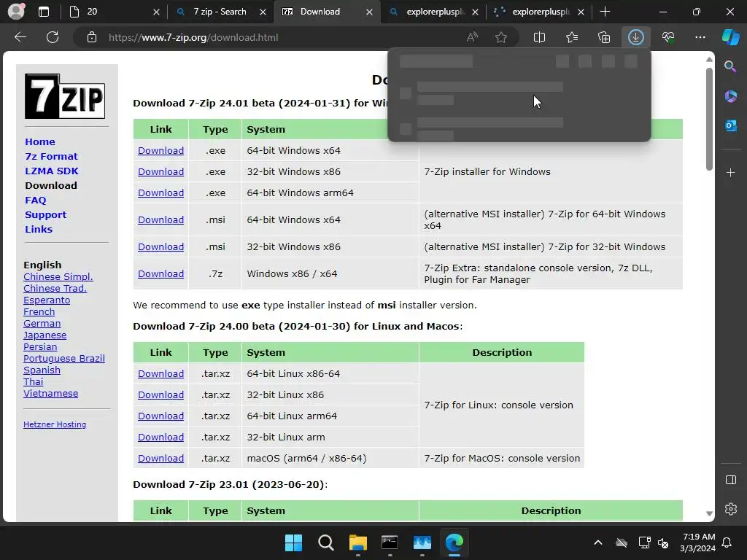Screen dimensions: 747x560
Task: Open Read aloud in address bar
Action: tap(472, 37)
